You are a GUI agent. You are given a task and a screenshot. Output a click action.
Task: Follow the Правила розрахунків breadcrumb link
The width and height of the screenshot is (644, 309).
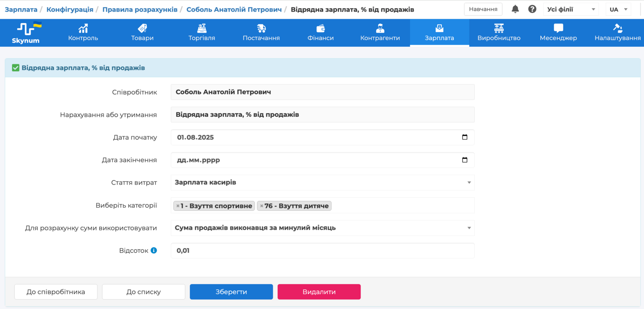click(140, 9)
